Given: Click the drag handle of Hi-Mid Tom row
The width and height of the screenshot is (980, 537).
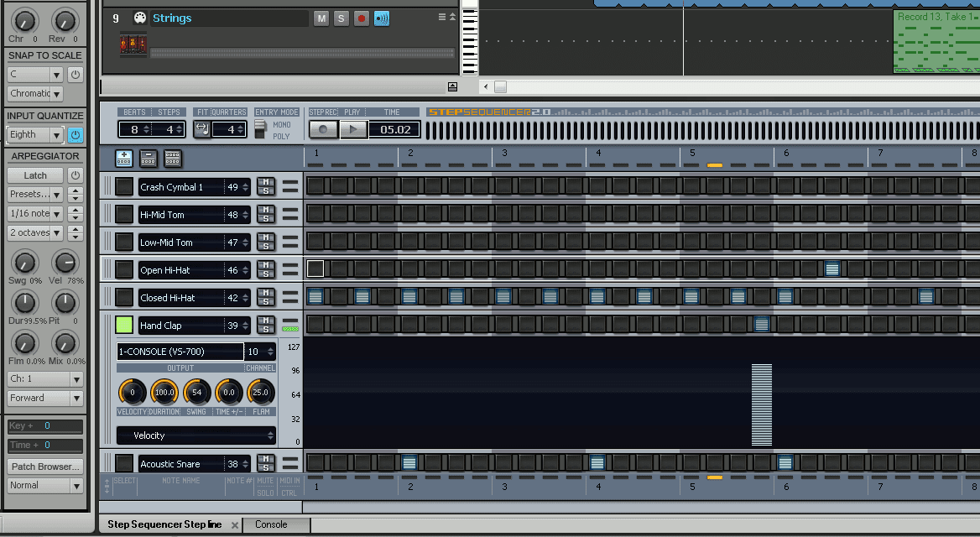Looking at the screenshot, I should click(x=107, y=215).
